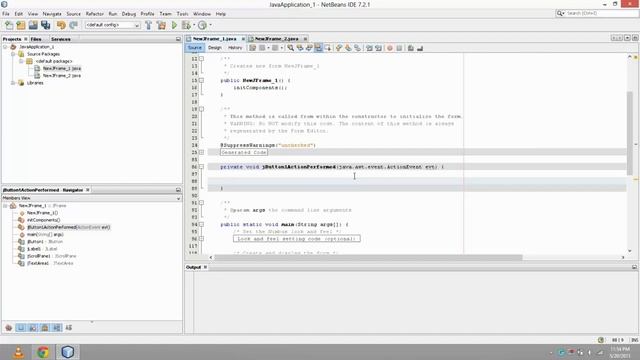Click the Open Project toolbar icon
Viewport: 640px width, 360px height.
tap(33, 25)
